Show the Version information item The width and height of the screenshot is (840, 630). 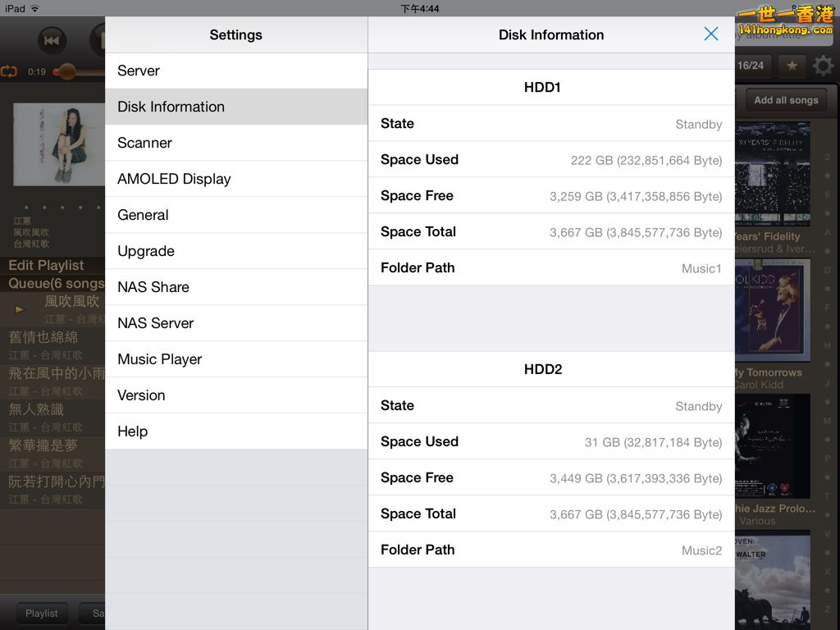click(x=236, y=395)
